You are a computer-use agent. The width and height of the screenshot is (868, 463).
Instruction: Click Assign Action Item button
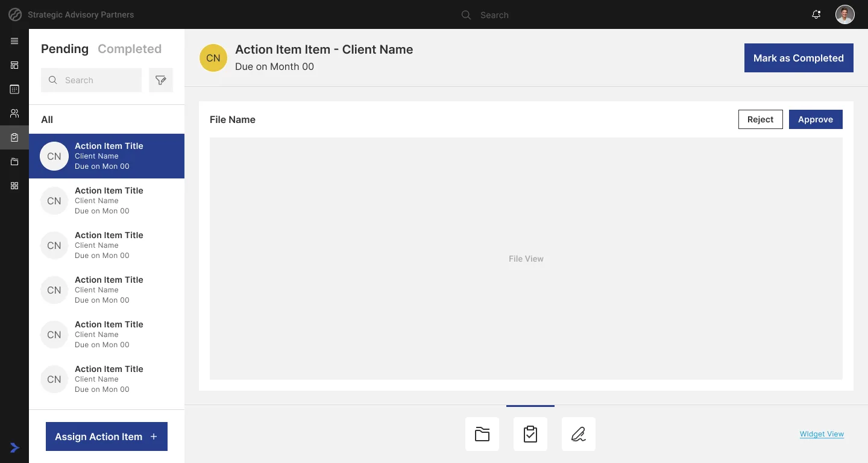point(107,436)
